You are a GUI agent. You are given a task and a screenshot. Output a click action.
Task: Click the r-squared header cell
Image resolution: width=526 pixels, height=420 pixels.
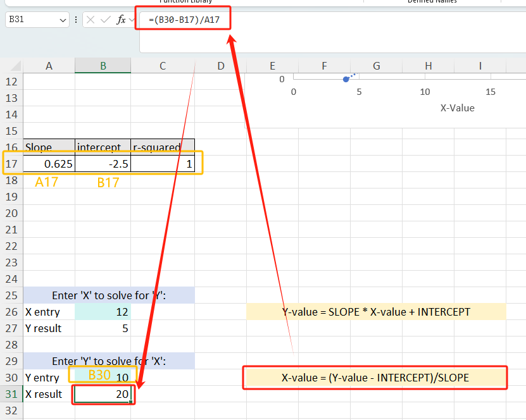click(x=163, y=147)
